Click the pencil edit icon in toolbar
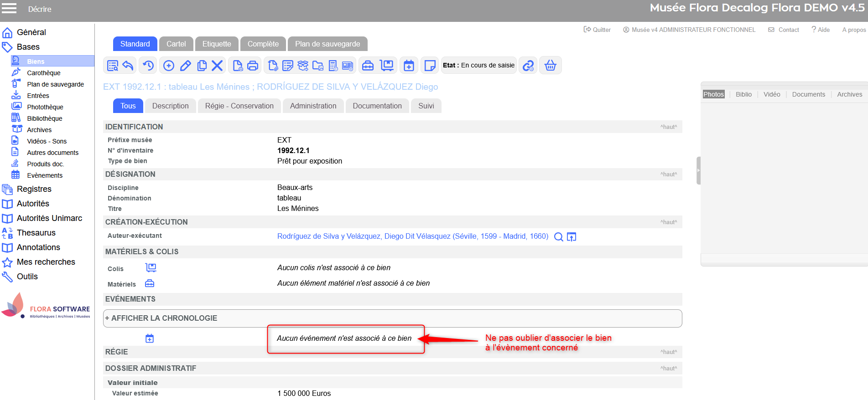Viewport: 868px width, 400px height. (x=185, y=66)
